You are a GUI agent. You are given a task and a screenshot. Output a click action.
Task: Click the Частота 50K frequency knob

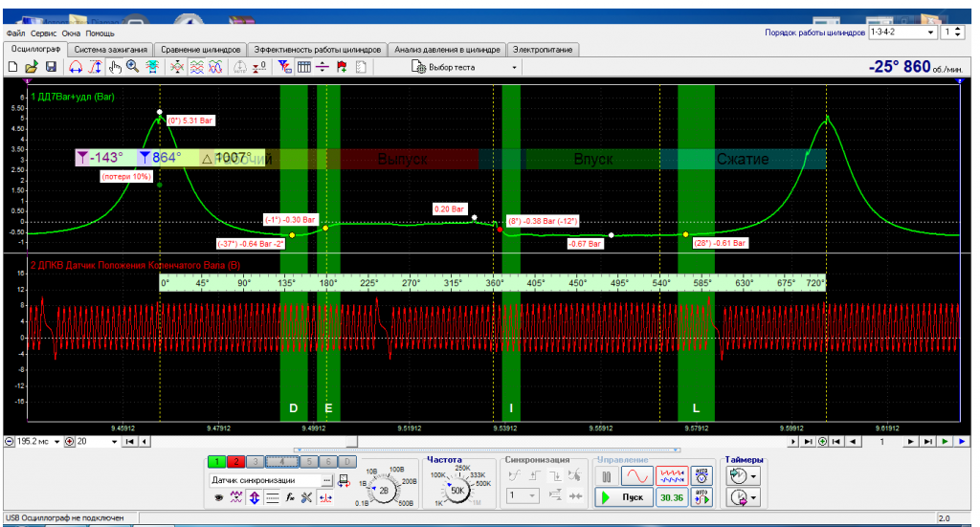[457, 490]
